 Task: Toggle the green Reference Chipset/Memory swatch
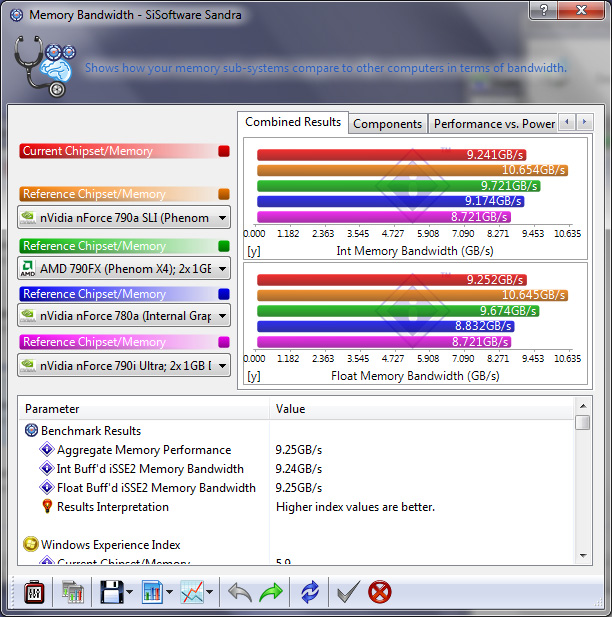pos(223,246)
